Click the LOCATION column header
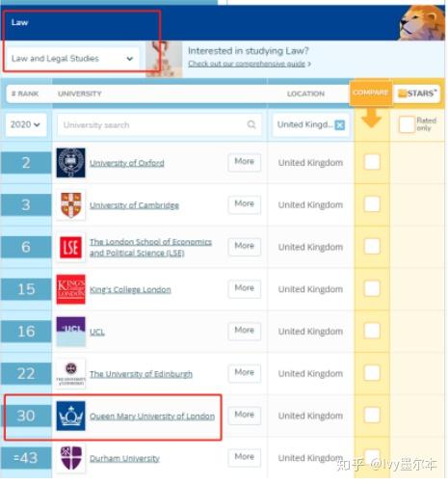 [x=305, y=94]
